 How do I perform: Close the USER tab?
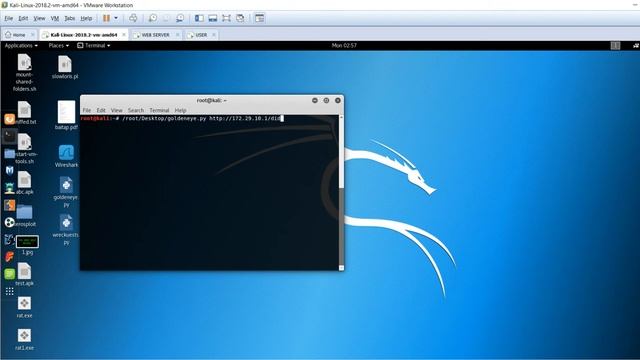[x=213, y=35]
